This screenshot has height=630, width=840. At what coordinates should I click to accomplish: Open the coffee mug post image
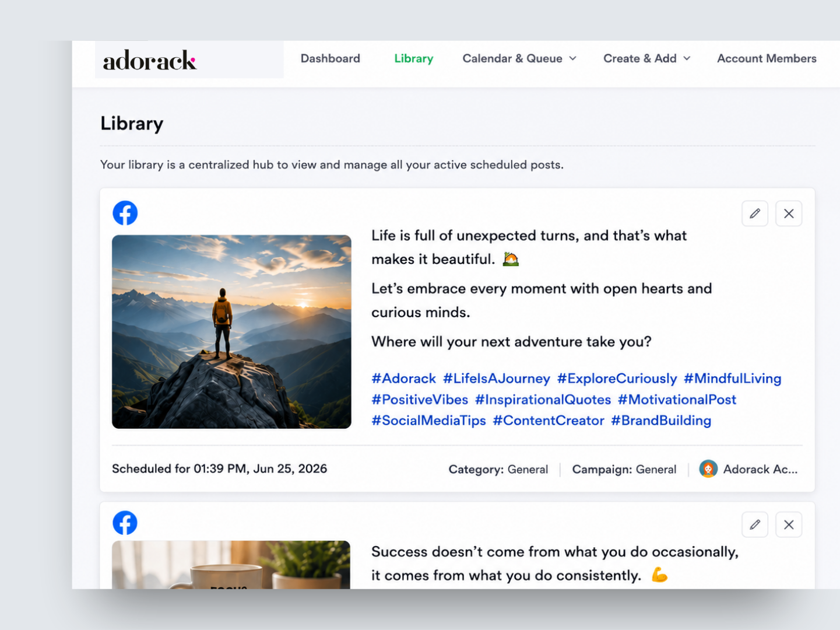pos(231,565)
